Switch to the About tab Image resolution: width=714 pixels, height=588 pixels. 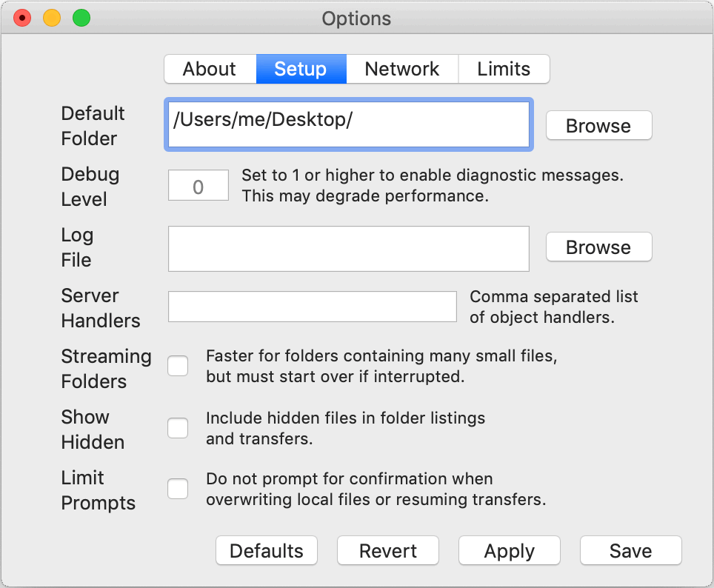tap(210, 69)
